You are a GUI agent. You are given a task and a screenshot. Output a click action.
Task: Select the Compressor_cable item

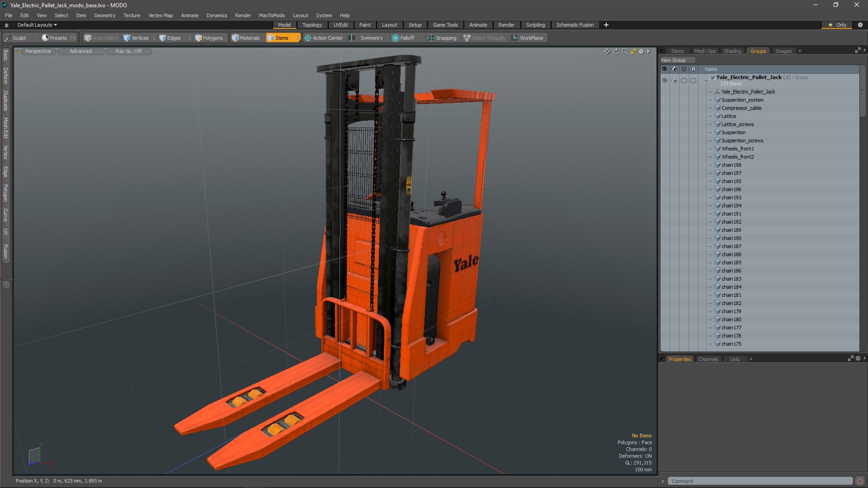click(741, 108)
